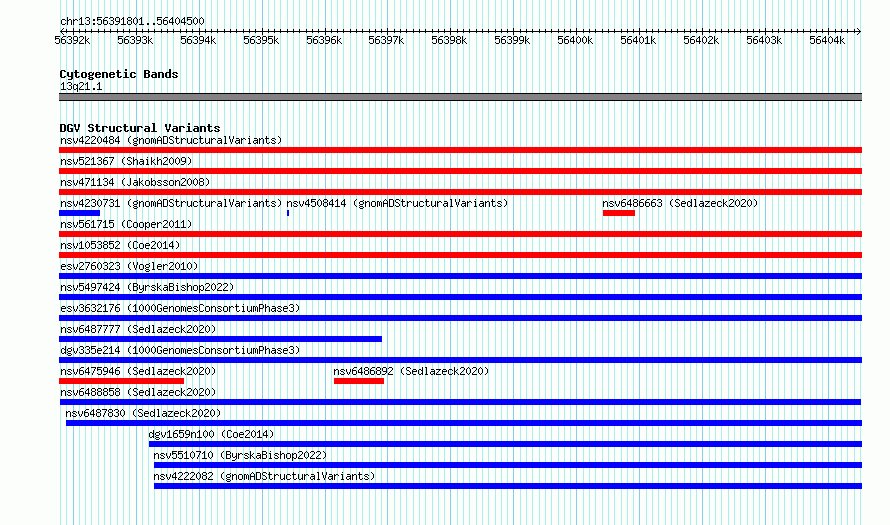Open the nsv6488858 (Sedlazeck2020) variant
Viewport: 890px width, 525px height.
(x=138, y=392)
